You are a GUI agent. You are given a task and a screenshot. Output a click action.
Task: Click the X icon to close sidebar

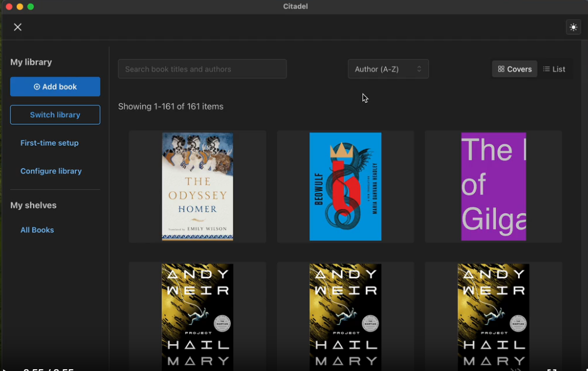coord(18,27)
